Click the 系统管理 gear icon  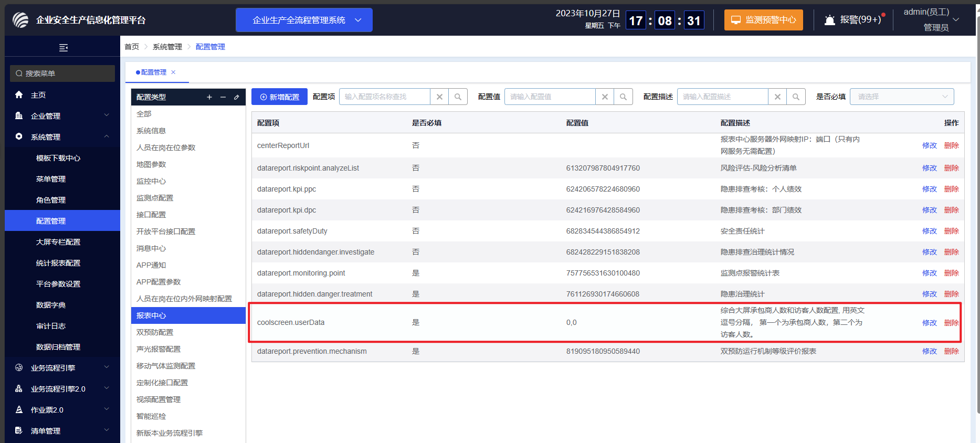(19, 136)
